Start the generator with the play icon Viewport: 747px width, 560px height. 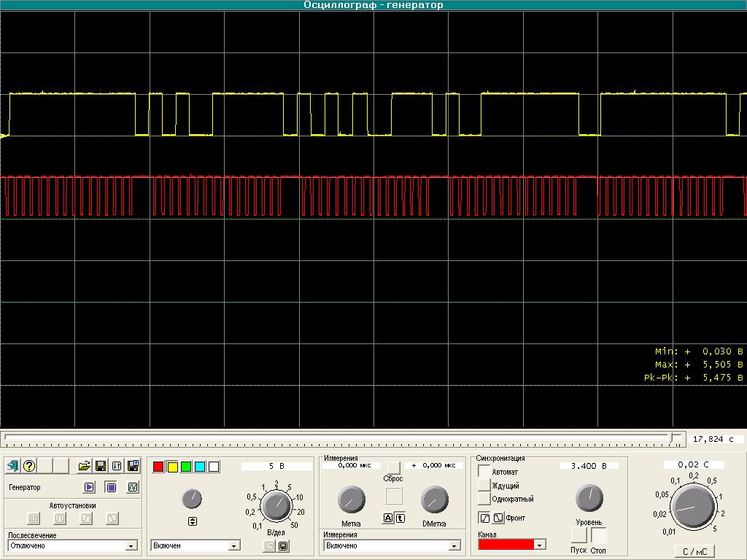tap(89, 487)
